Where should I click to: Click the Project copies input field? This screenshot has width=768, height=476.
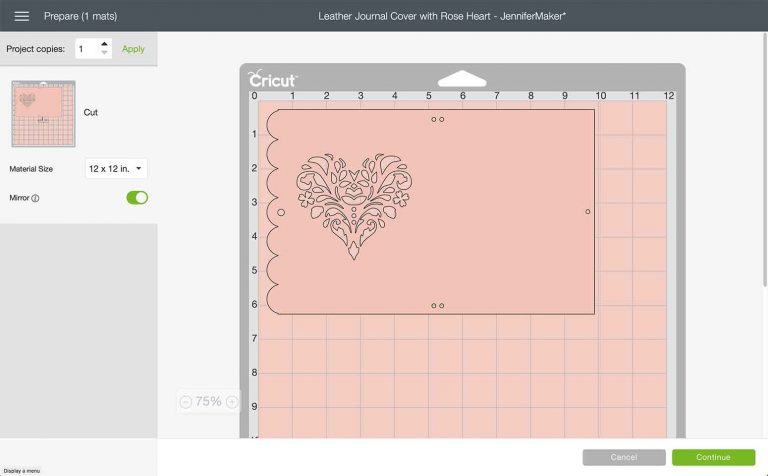click(88, 48)
